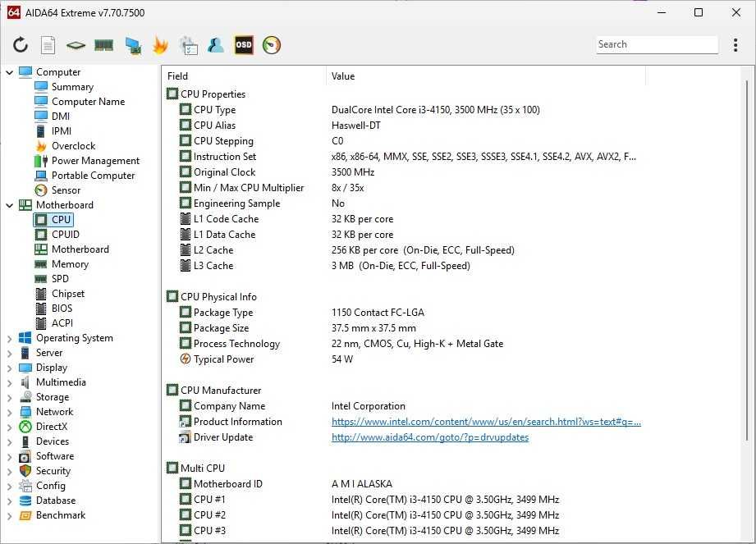The image size is (756, 544).
Task: Click the green memory module toolbar icon
Action: [x=103, y=45]
